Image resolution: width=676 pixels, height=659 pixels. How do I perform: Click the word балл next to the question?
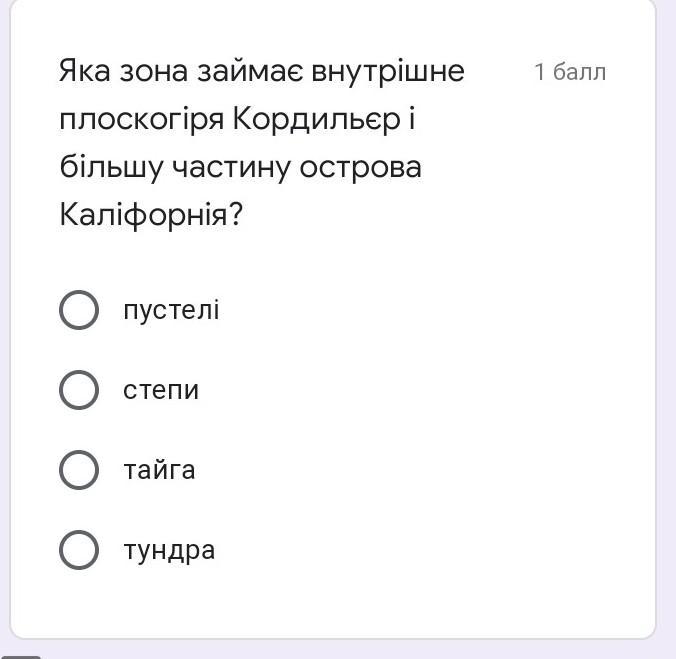(x=579, y=72)
